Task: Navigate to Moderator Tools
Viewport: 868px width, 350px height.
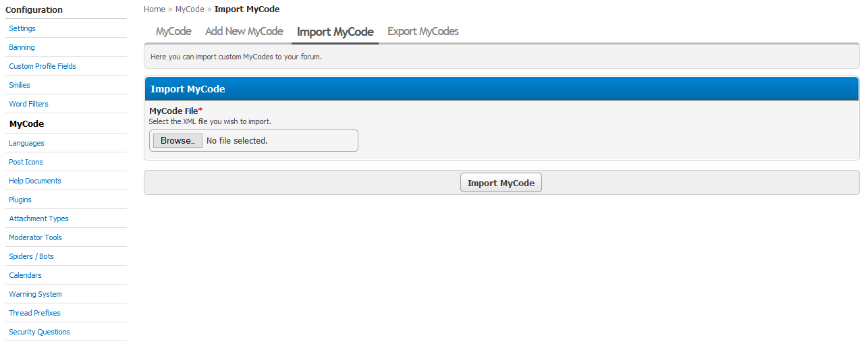Action: pos(35,237)
